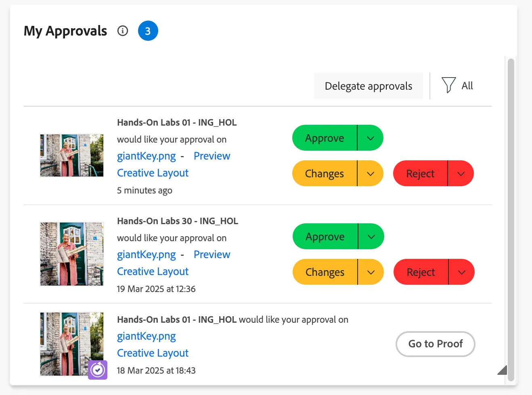Click Delegate approvals button

(x=369, y=86)
